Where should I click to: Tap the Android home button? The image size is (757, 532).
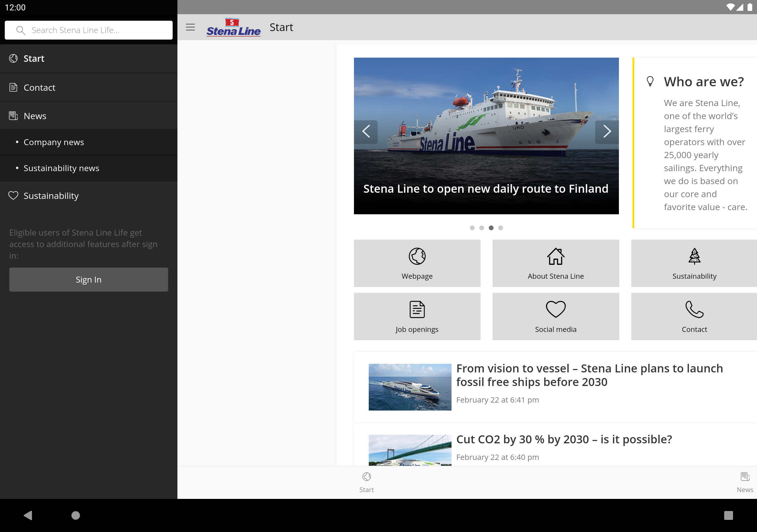(76, 515)
